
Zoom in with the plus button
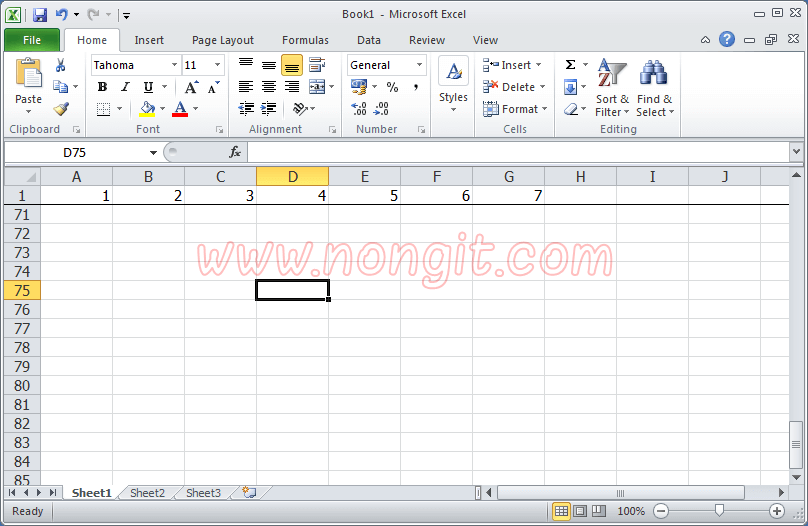point(777,511)
